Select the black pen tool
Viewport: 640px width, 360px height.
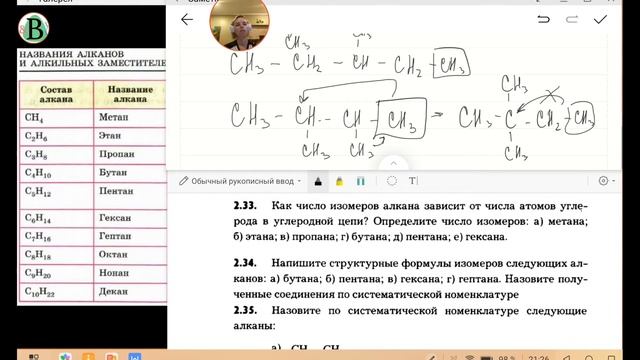coord(318,181)
